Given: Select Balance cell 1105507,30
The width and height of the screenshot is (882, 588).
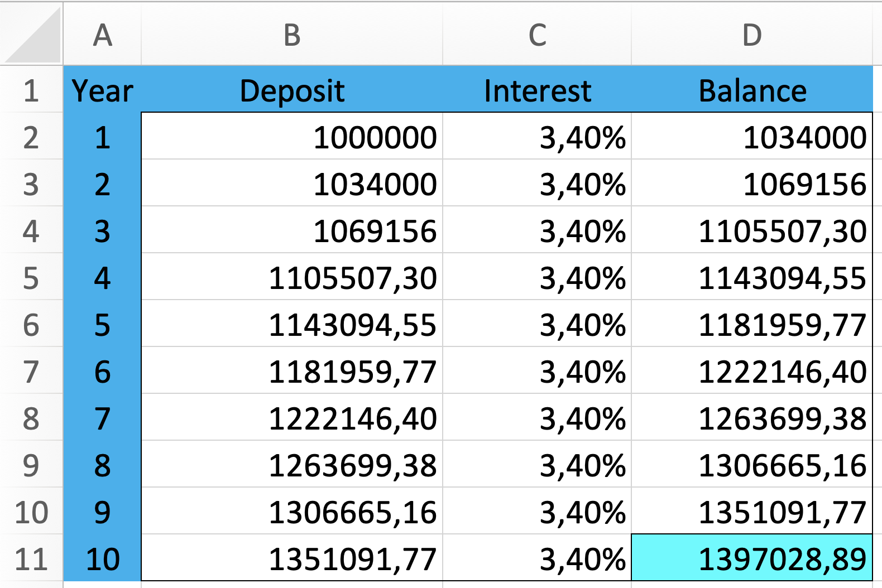Looking at the screenshot, I should coord(752,230).
